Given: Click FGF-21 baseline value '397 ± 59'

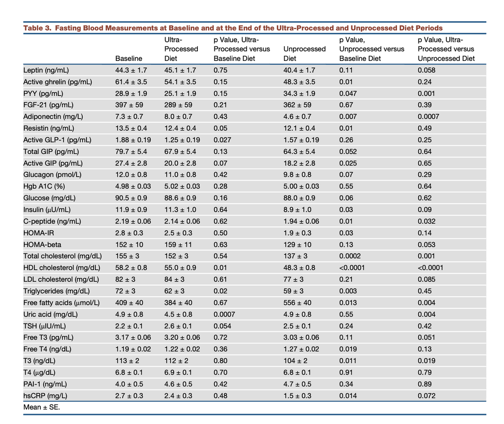Looking at the screenshot, I should coord(129,105).
